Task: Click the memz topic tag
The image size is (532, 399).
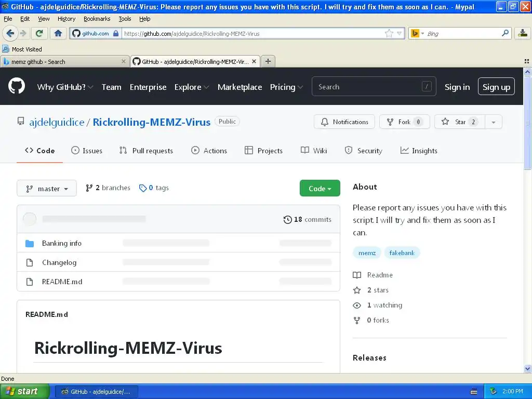Action: pyautogui.click(x=367, y=253)
